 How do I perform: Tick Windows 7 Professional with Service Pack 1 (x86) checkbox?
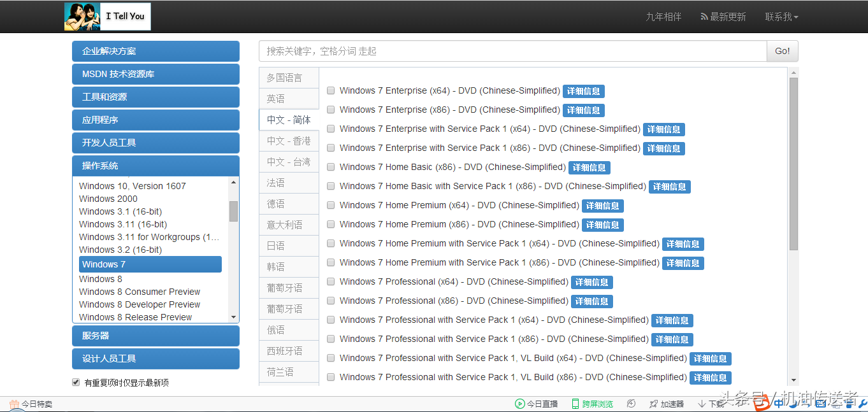331,339
